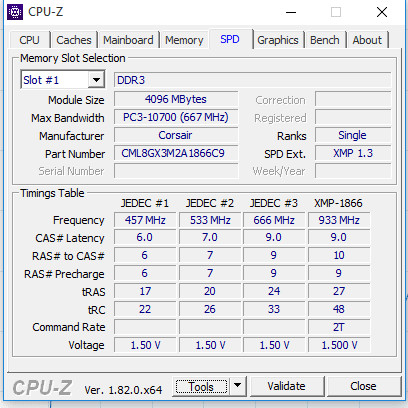This screenshot has height=408, width=408.
Task: Open the CPU tab
Action: click(30, 40)
